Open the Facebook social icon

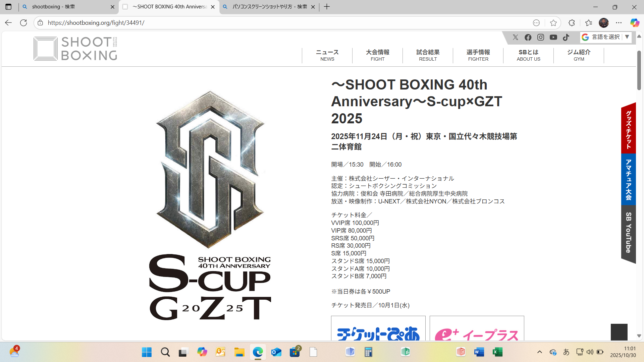528,37
